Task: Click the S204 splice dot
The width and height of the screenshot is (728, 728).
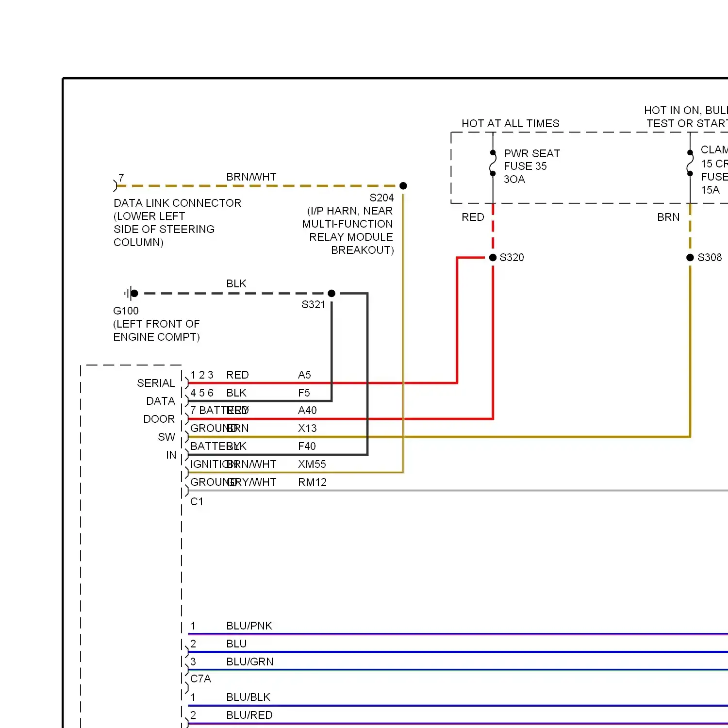Action: (x=403, y=186)
